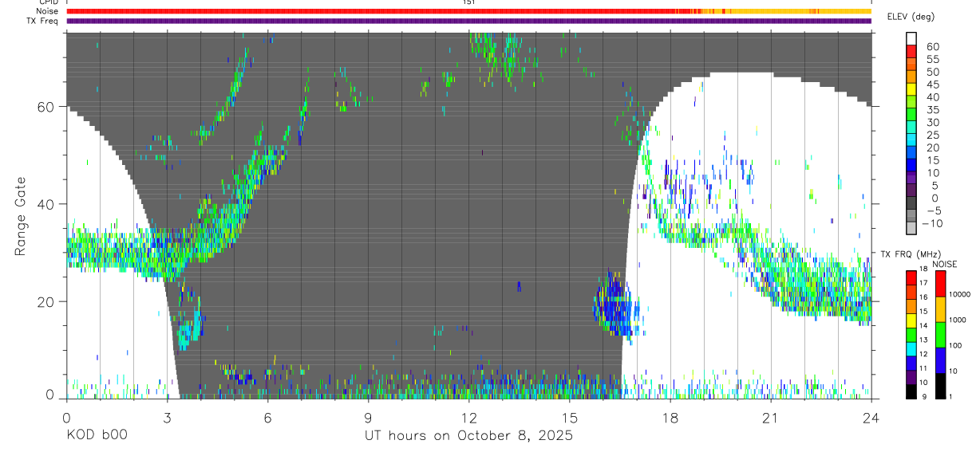Click the "TX Freq" row label at top left
Image resolution: width=980 pixels, height=452 pixels.
coord(44,21)
